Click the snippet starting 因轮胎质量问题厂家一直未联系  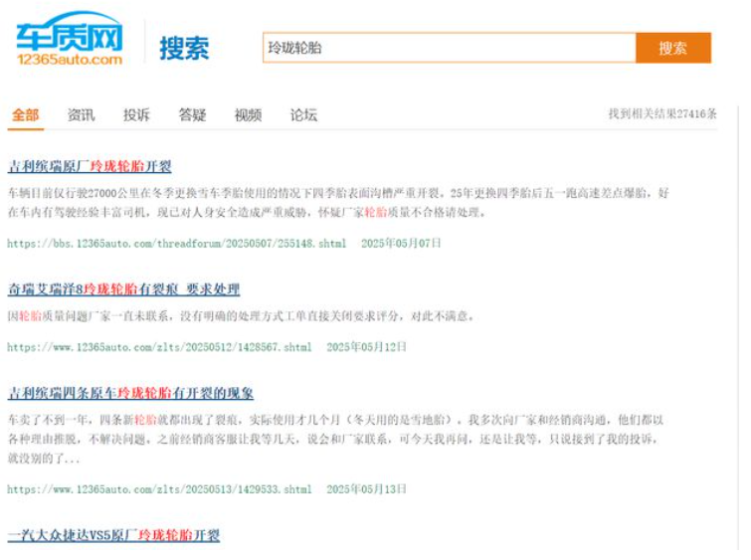pos(241,316)
